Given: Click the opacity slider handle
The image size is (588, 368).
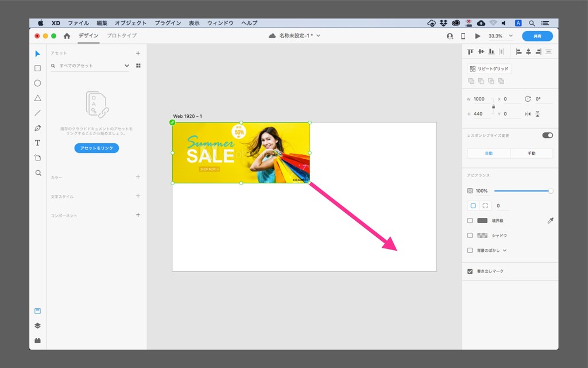Looking at the screenshot, I should point(551,191).
